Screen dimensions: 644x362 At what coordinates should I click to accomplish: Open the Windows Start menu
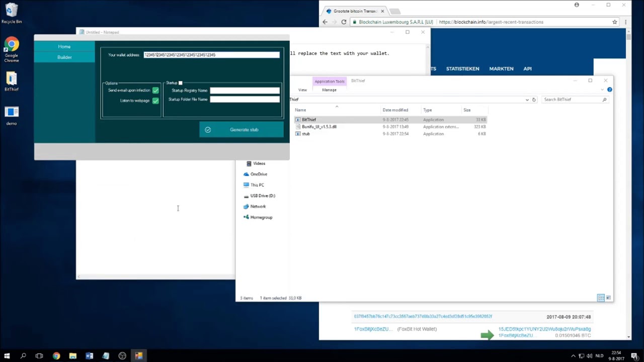coord(7,356)
